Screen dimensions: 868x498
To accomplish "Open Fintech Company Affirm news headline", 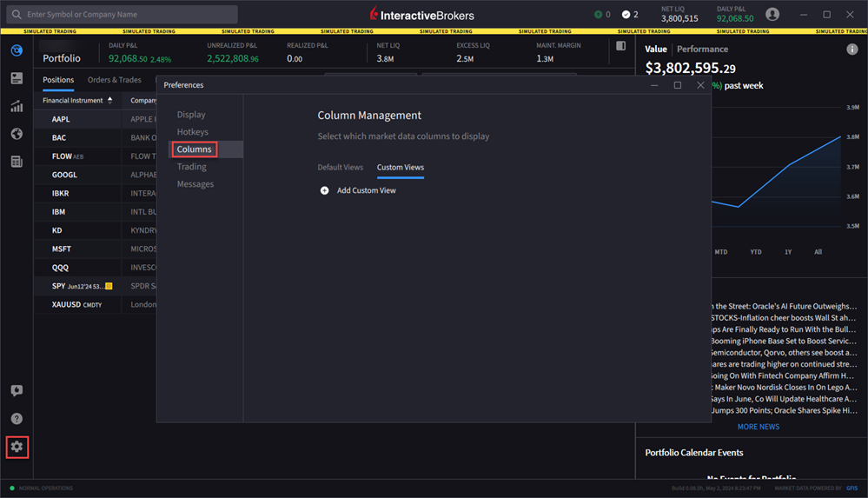I will click(785, 376).
